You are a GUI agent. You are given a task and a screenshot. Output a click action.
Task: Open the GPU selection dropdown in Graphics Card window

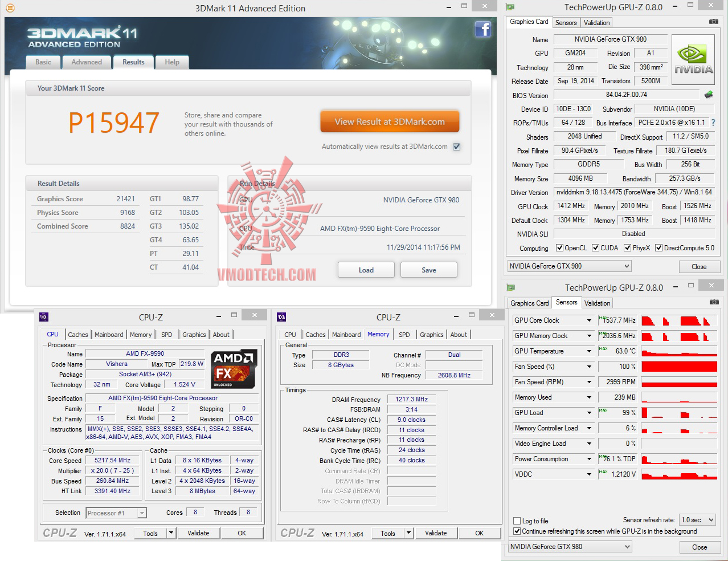click(x=569, y=266)
